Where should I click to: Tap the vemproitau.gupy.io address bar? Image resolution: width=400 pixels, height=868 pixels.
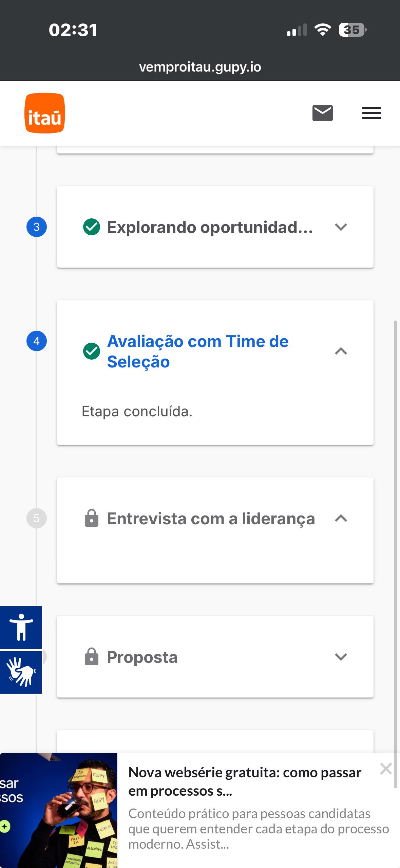[200, 67]
